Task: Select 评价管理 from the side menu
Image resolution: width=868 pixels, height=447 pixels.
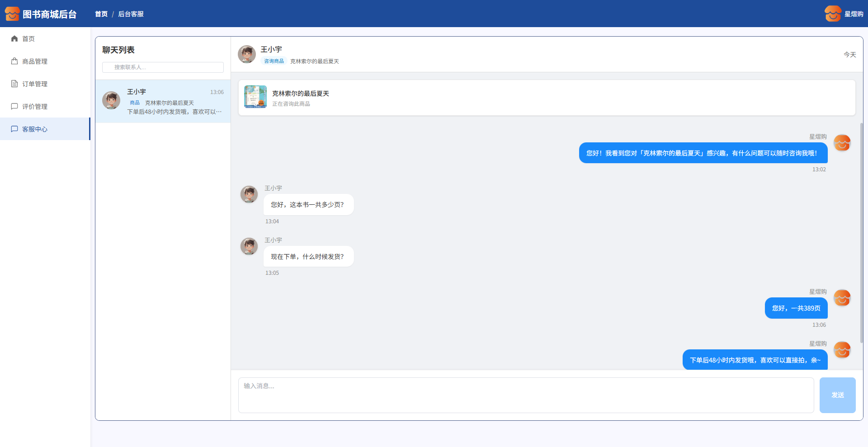Action: pyautogui.click(x=35, y=107)
